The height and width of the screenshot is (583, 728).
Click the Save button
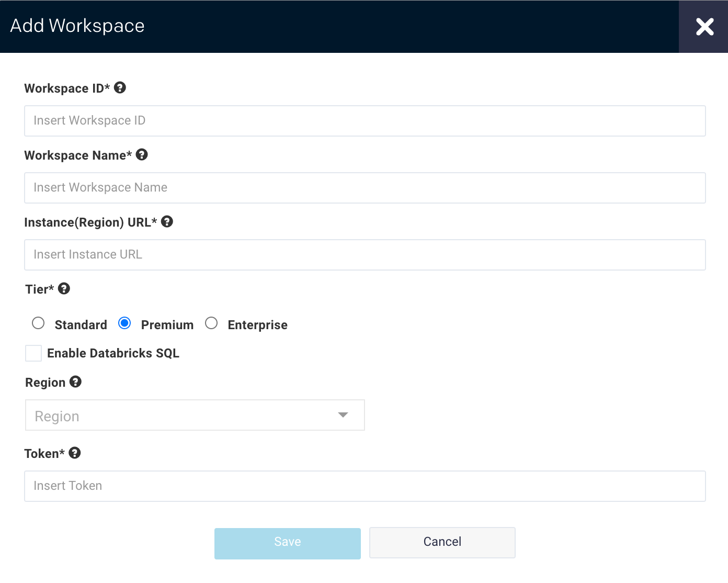287,543
